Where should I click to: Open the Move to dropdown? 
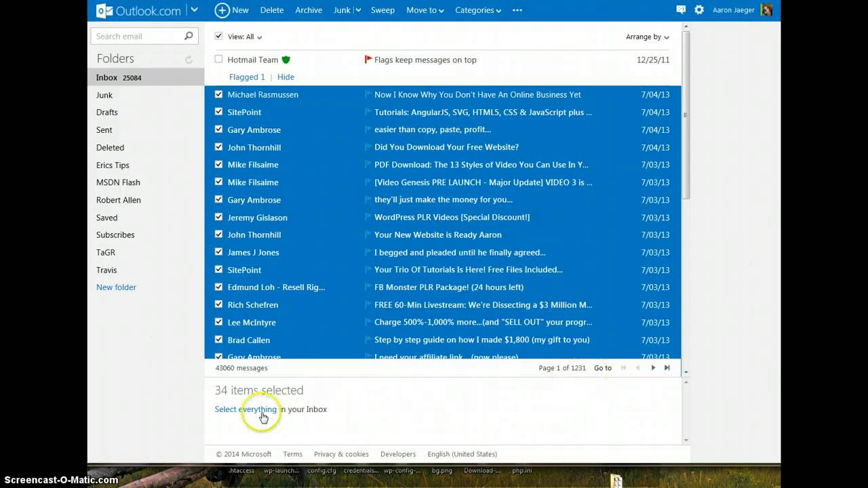tap(425, 10)
